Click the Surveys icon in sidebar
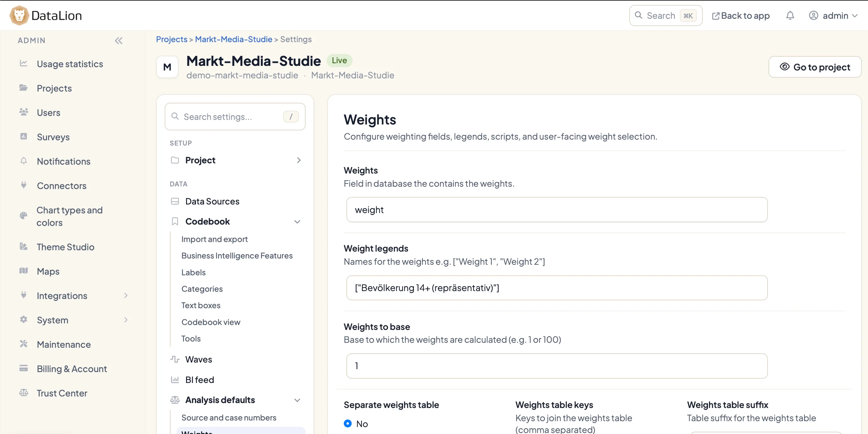The image size is (868, 434). (x=24, y=136)
